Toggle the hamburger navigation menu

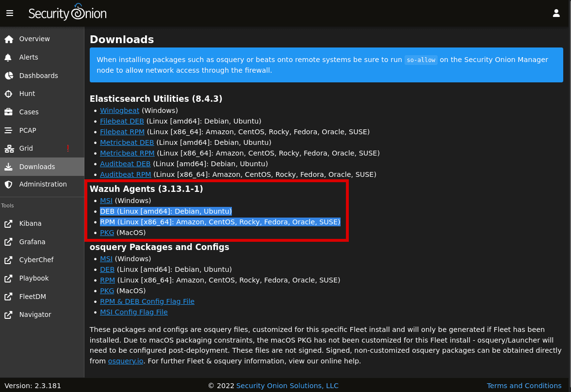point(10,14)
